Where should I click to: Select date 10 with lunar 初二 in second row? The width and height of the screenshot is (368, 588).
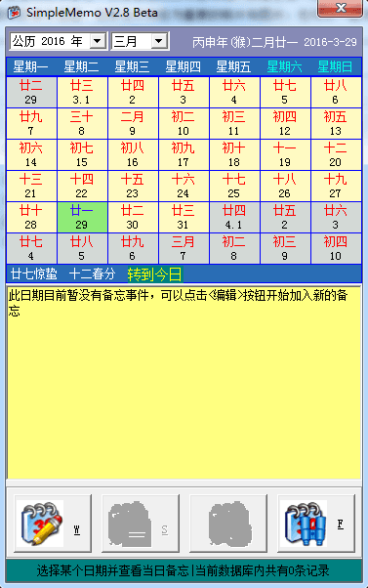point(184,124)
